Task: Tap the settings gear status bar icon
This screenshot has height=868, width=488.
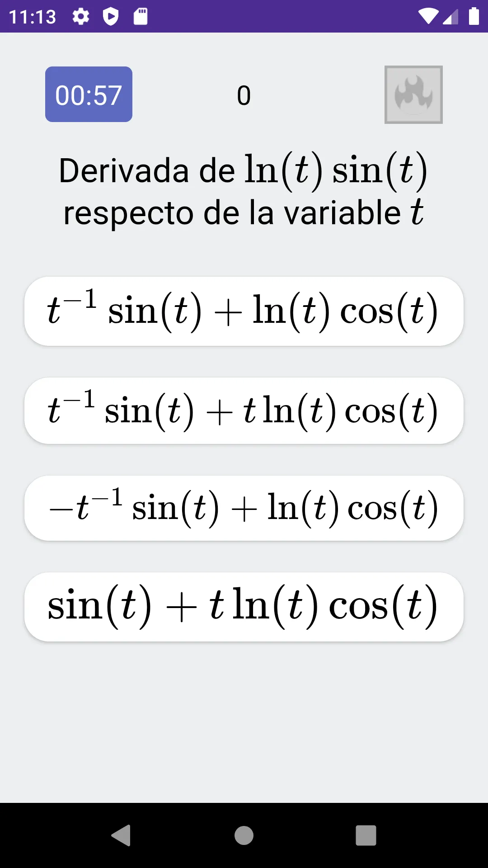Action: 81,17
